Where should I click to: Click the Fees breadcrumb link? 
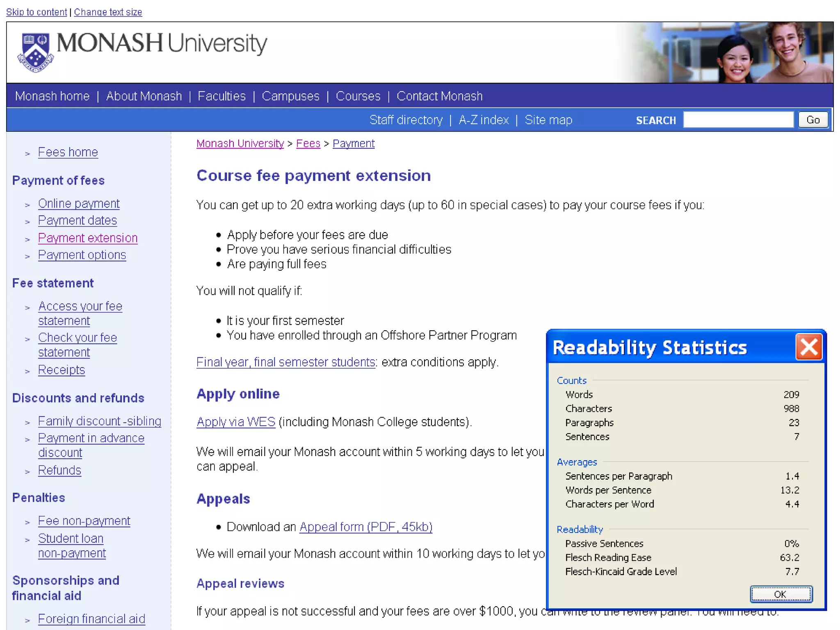tap(308, 144)
